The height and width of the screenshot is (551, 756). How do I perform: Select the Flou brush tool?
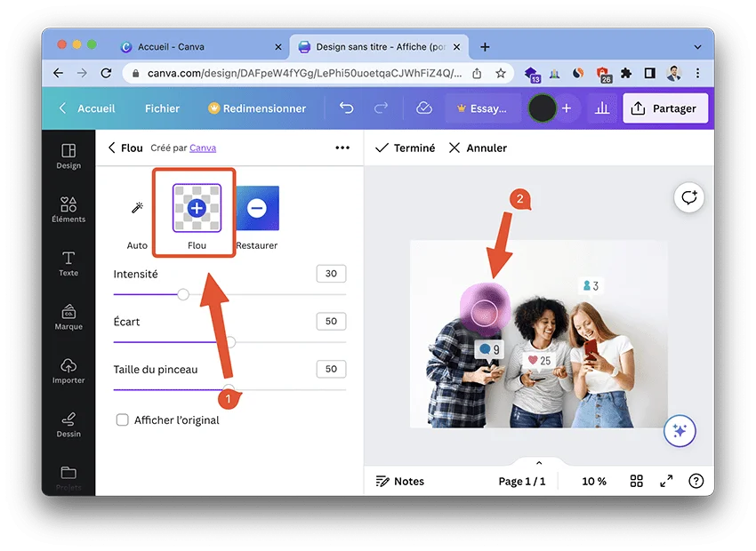pyautogui.click(x=197, y=208)
